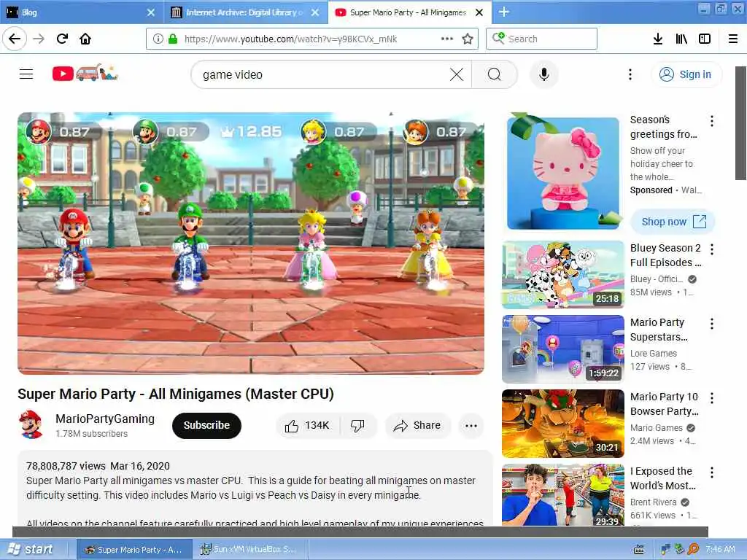Screen dimensions: 747x560
Task: Show site information icon in address bar
Action: [x=158, y=39]
